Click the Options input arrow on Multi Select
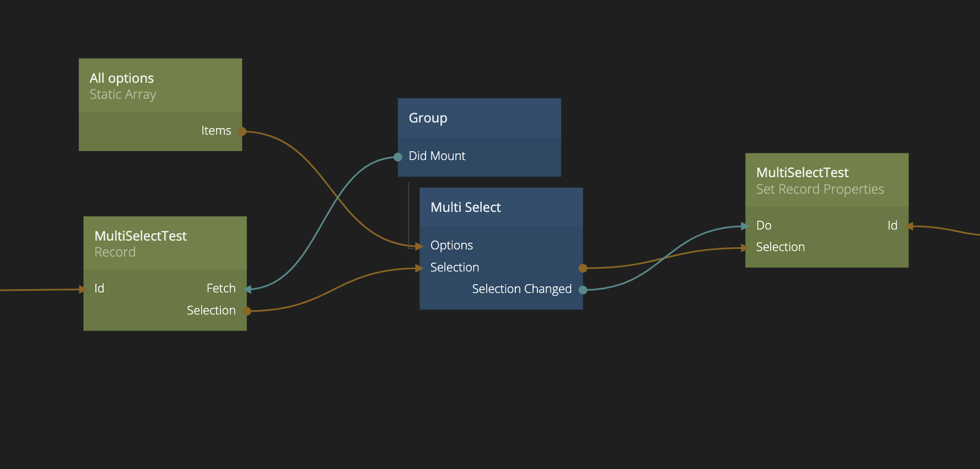 (419, 246)
